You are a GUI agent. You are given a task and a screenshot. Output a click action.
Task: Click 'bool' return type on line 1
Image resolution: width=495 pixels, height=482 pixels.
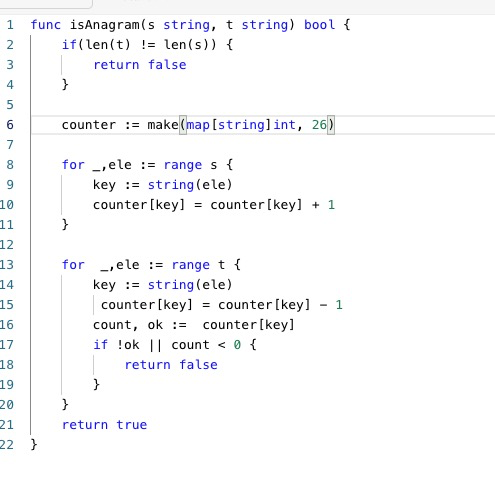pyautogui.click(x=319, y=25)
